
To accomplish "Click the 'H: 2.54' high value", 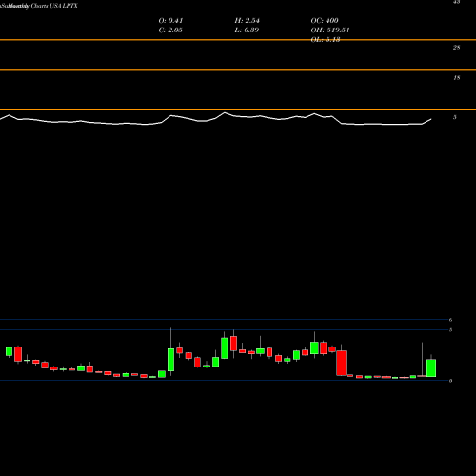I will click(248, 21).
